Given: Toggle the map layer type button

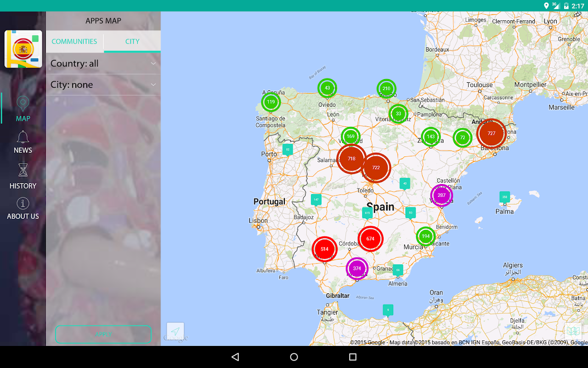Looking at the screenshot, I should coord(573,331).
